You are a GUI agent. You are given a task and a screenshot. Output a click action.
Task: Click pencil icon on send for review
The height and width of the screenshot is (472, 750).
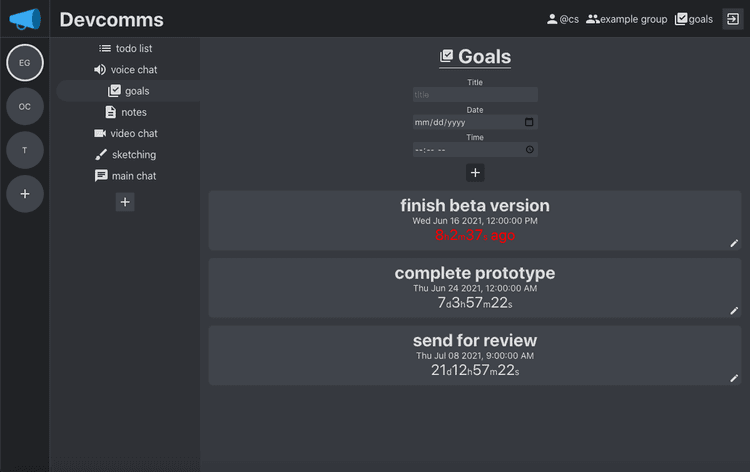pos(734,378)
